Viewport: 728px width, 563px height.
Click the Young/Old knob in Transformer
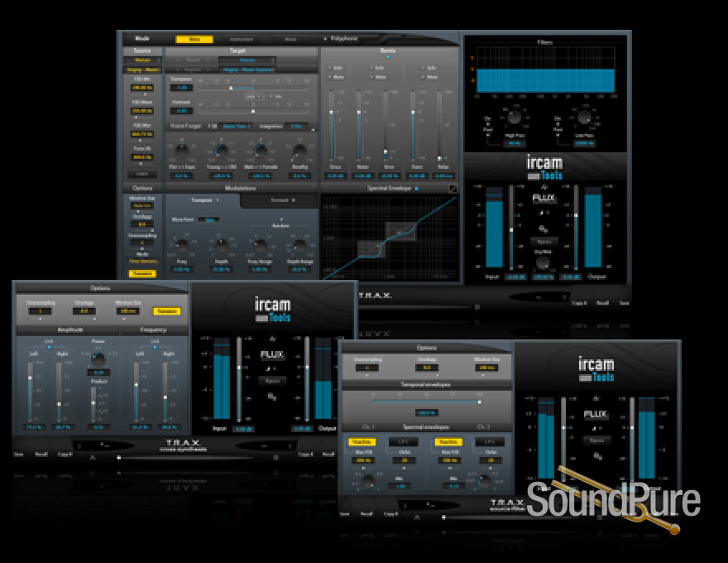point(222,151)
